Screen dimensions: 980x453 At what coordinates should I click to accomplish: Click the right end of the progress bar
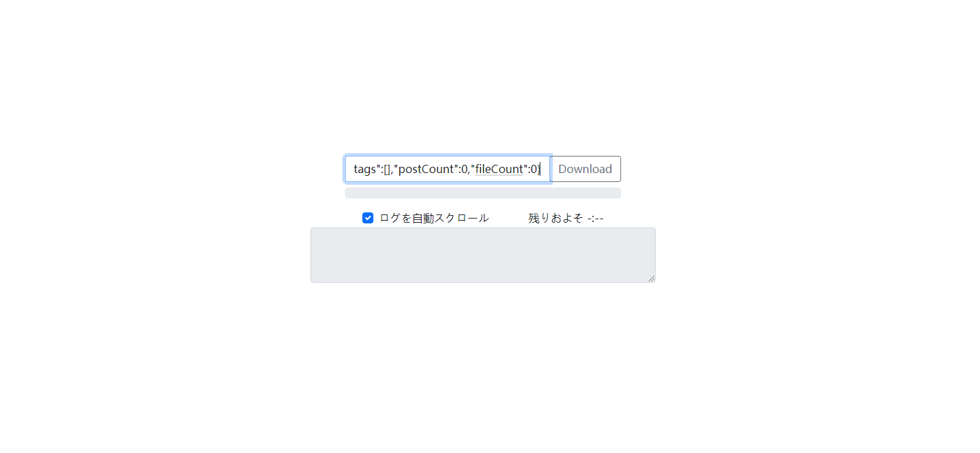(x=617, y=193)
